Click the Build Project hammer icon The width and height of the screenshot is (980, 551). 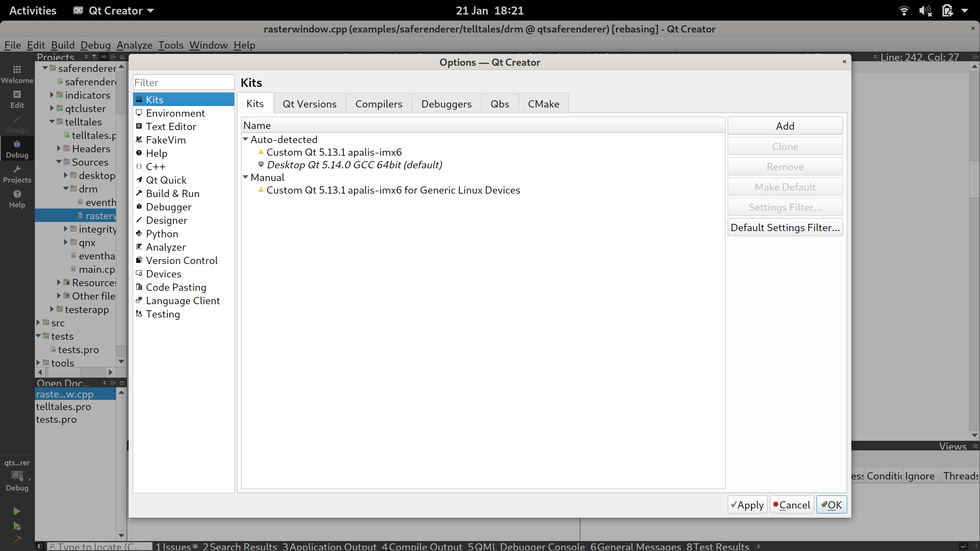click(17, 540)
